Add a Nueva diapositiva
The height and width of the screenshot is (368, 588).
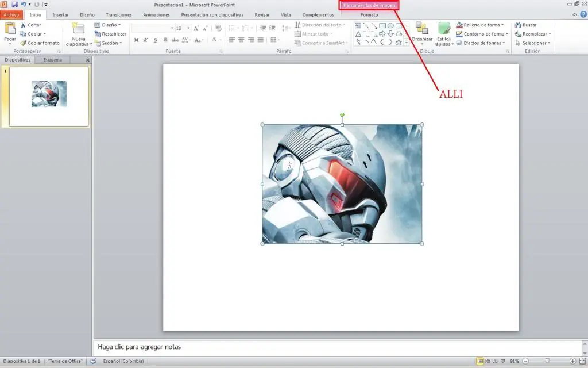[x=78, y=34]
